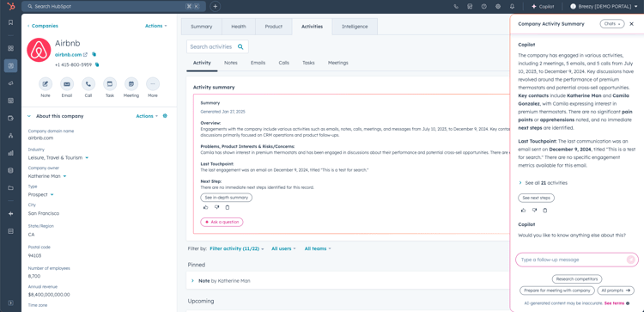Switch to the Health tab
Screen dimensions: 644x312
coord(239,27)
